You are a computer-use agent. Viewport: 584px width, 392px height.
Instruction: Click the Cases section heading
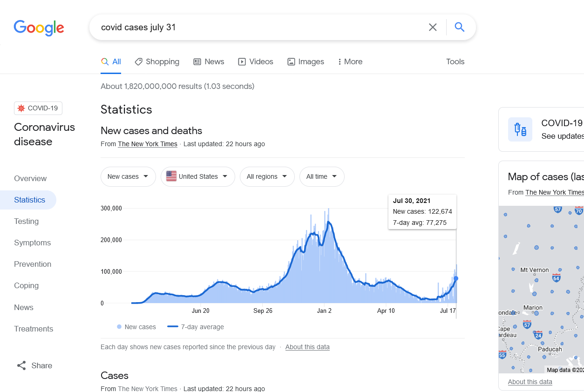click(x=115, y=376)
